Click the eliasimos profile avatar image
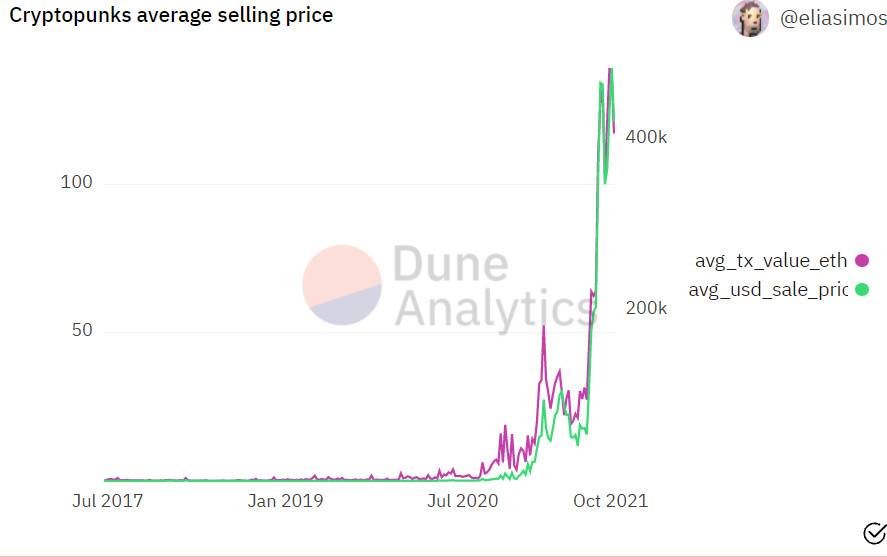This screenshot has height=557, width=887. click(x=750, y=18)
